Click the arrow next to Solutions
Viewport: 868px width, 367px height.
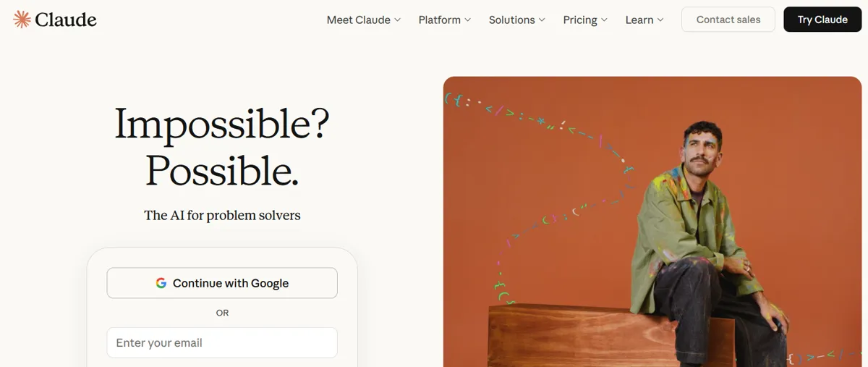[x=542, y=20]
